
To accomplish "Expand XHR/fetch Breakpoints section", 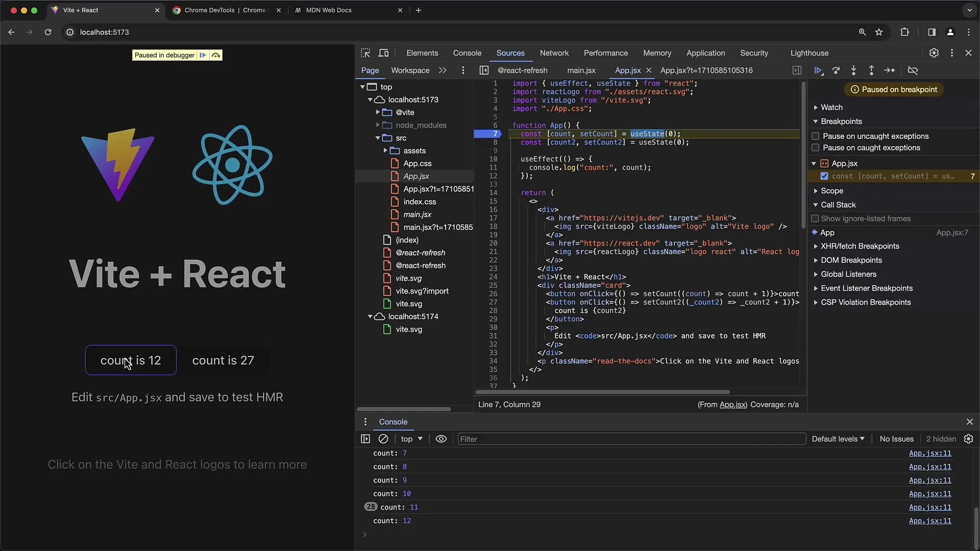I will click(860, 246).
